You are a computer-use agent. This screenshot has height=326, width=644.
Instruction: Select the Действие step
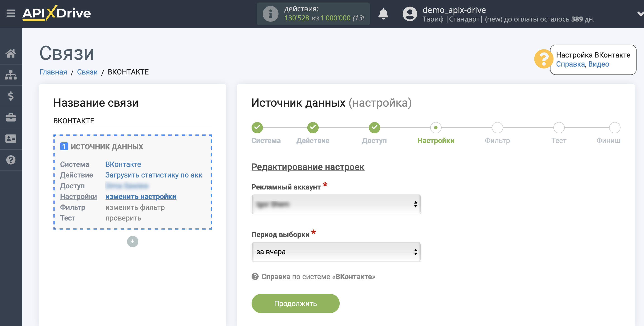[x=313, y=141]
